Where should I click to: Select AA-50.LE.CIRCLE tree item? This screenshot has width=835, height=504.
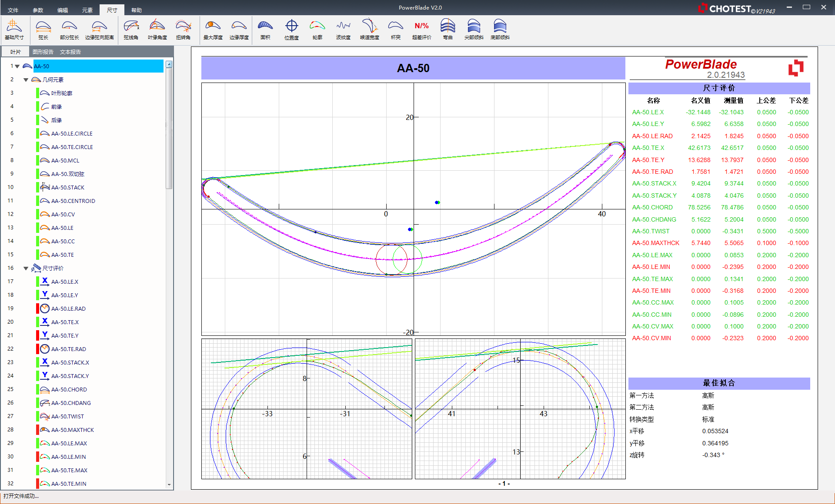72,133
